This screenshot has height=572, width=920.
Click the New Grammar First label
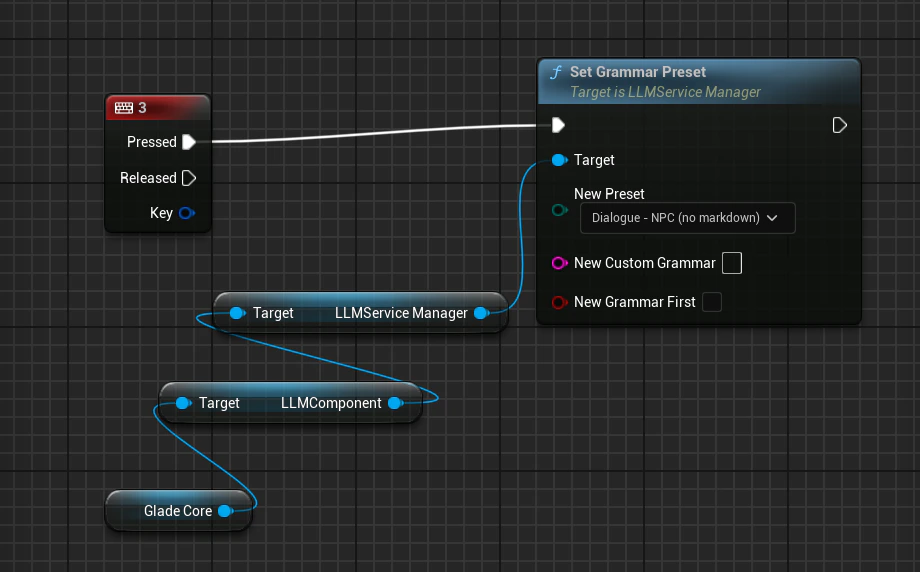point(634,302)
